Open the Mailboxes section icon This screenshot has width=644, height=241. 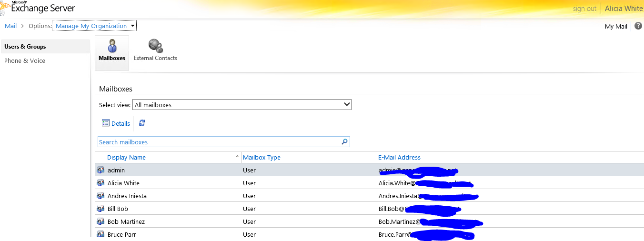point(112,47)
